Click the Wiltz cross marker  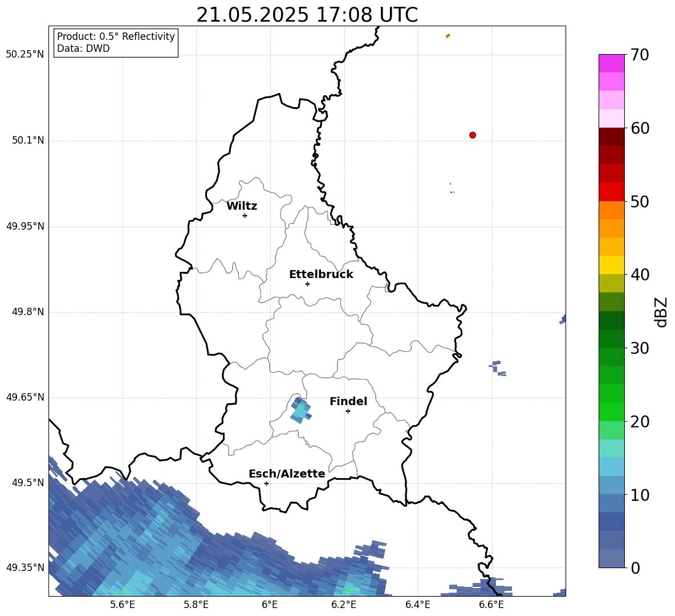245,215
